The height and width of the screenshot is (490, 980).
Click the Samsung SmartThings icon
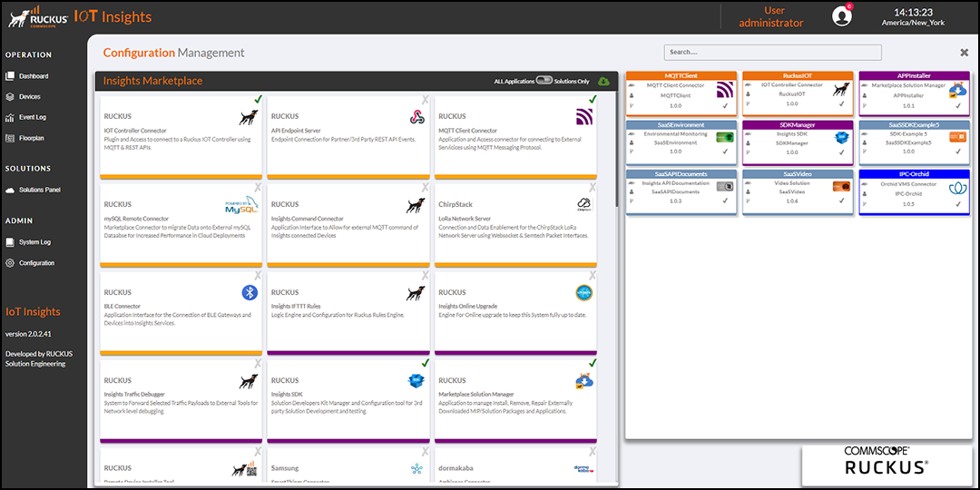pos(416,468)
